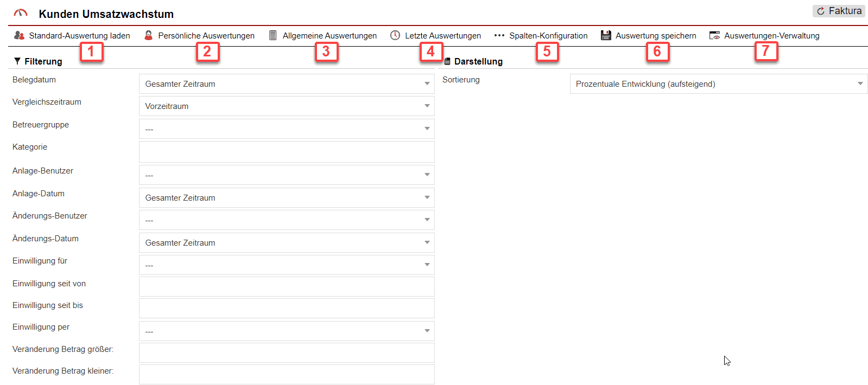Image resolution: width=868 pixels, height=385 pixels.
Task: Click the red gauge icon beside Kunden Umsatzwachstum
Action: [21, 14]
